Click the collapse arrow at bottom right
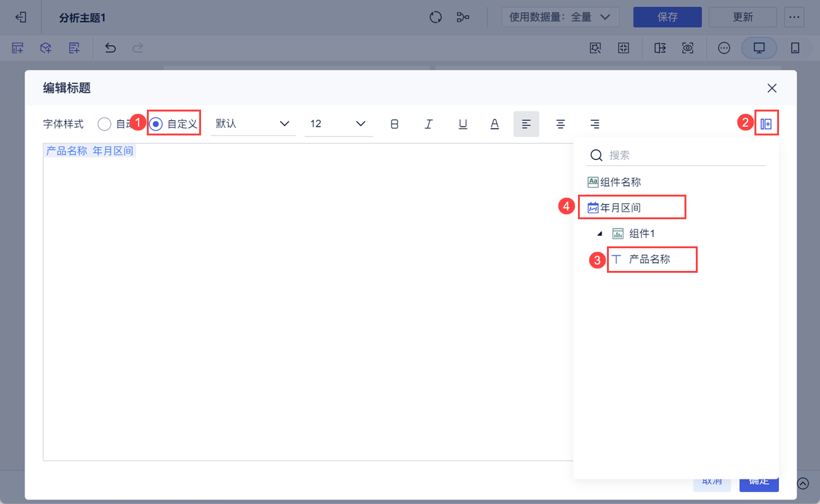This screenshot has height=504, width=820. [x=802, y=483]
